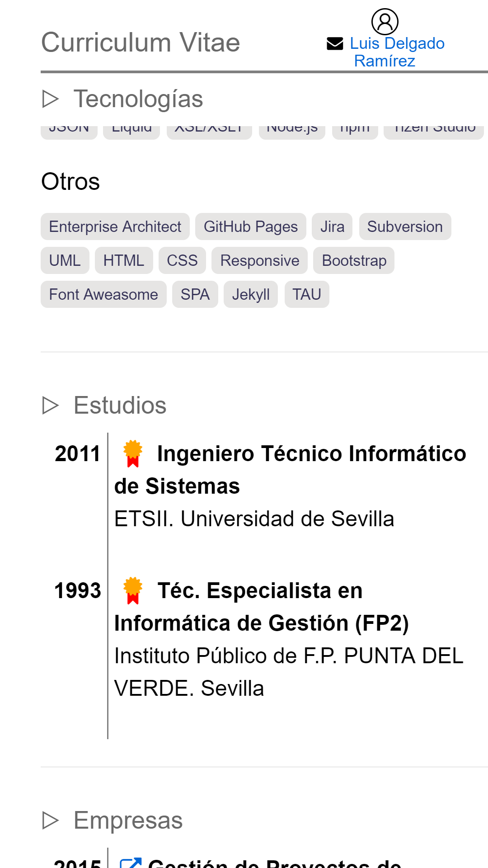The image size is (488, 868).
Task: Select the Jira technology tag
Action: pyautogui.click(x=333, y=226)
